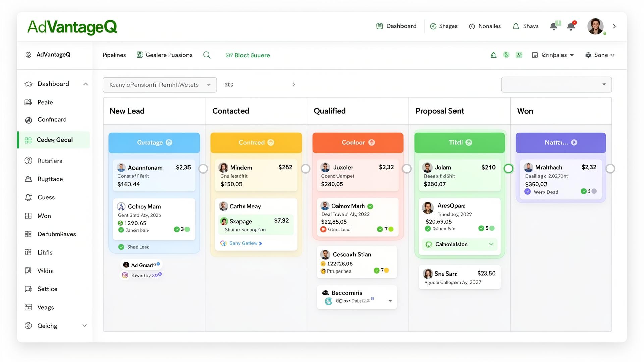
Task: Collapse the Dashboard sidebar section
Action: [x=85, y=84]
